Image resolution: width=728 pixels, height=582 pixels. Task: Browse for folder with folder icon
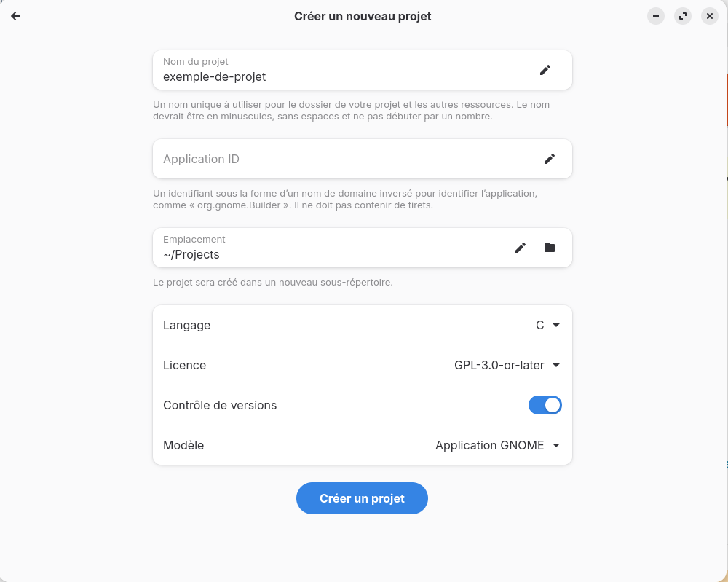tap(549, 248)
